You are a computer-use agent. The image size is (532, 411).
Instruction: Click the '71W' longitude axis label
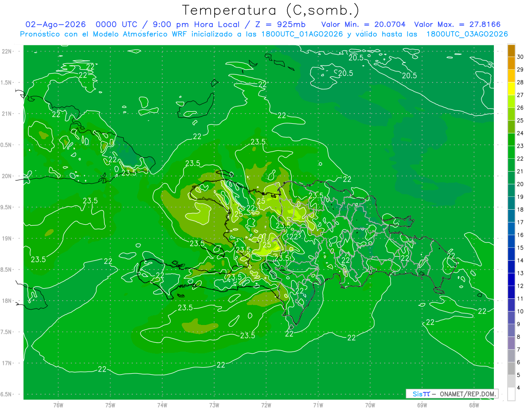click(x=318, y=405)
